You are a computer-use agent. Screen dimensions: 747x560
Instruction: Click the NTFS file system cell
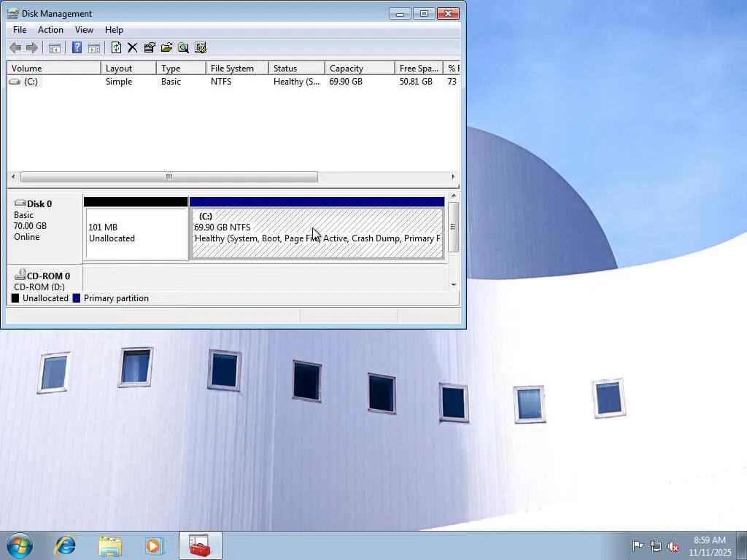pyautogui.click(x=221, y=82)
